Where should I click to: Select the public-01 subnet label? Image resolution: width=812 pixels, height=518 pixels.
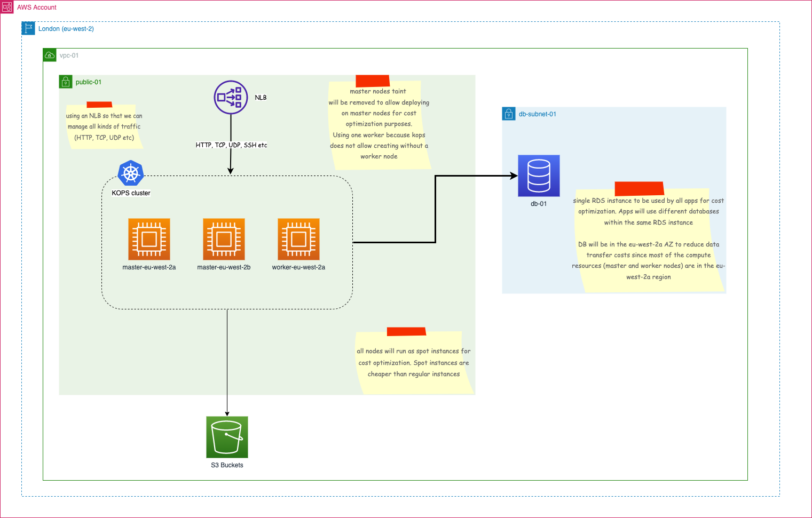click(89, 82)
